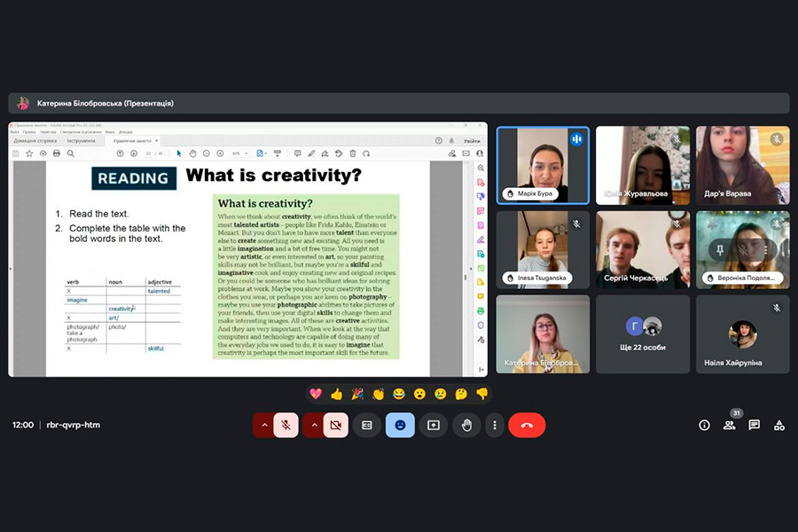This screenshot has width=798, height=532.
Task: Add a sticky note comment in Acrobat
Action: pos(297,153)
